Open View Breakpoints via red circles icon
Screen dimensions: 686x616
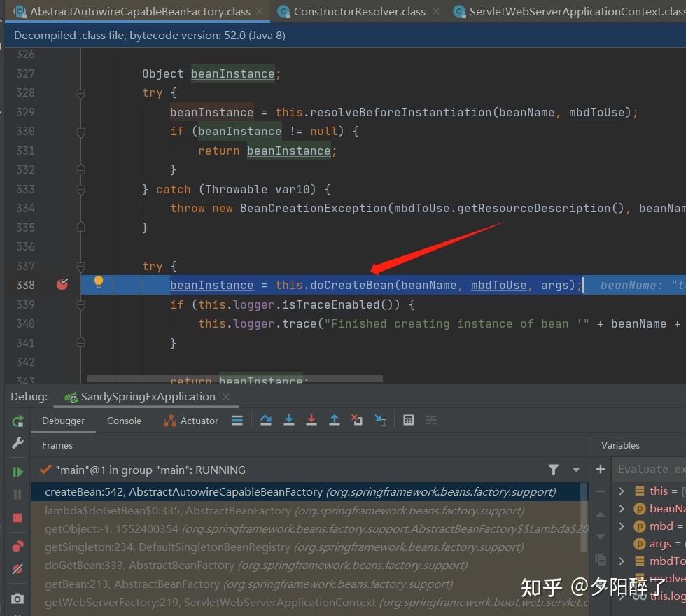17,546
